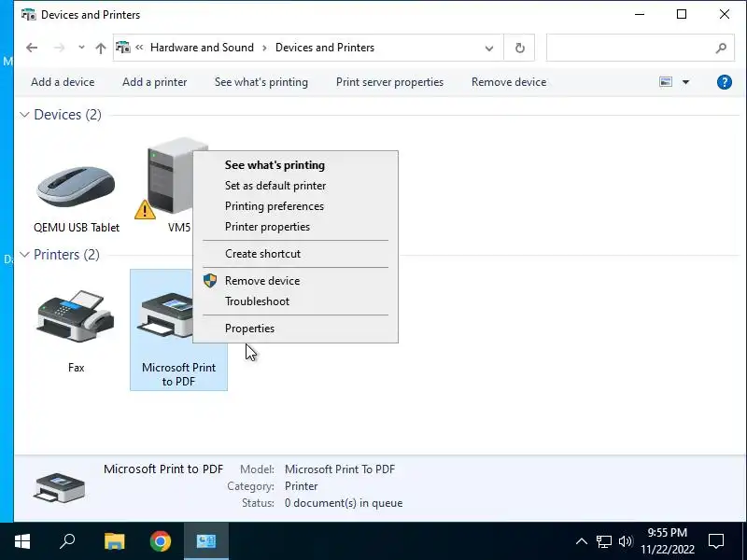Select the QEMU USB Tablet mouse icon

[76, 187]
